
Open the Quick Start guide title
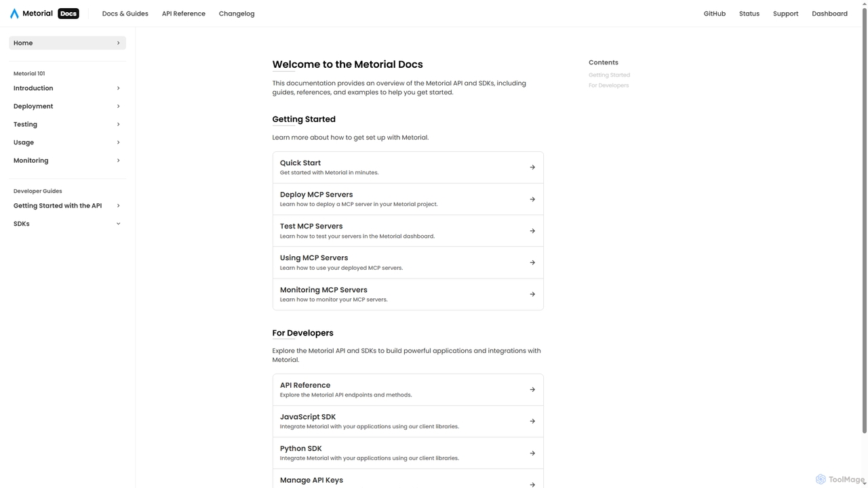pos(300,163)
